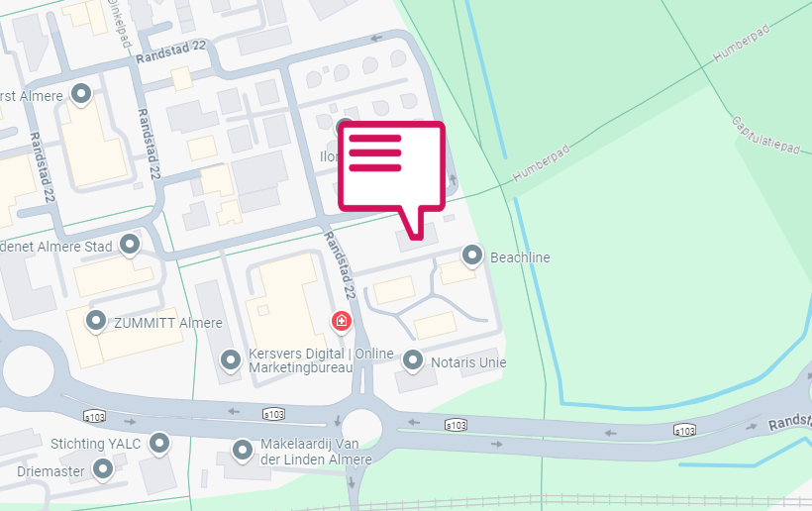Select the 'denet Almere Stad' pin
Screen dimensions: 812x511
pyautogui.click(x=130, y=245)
